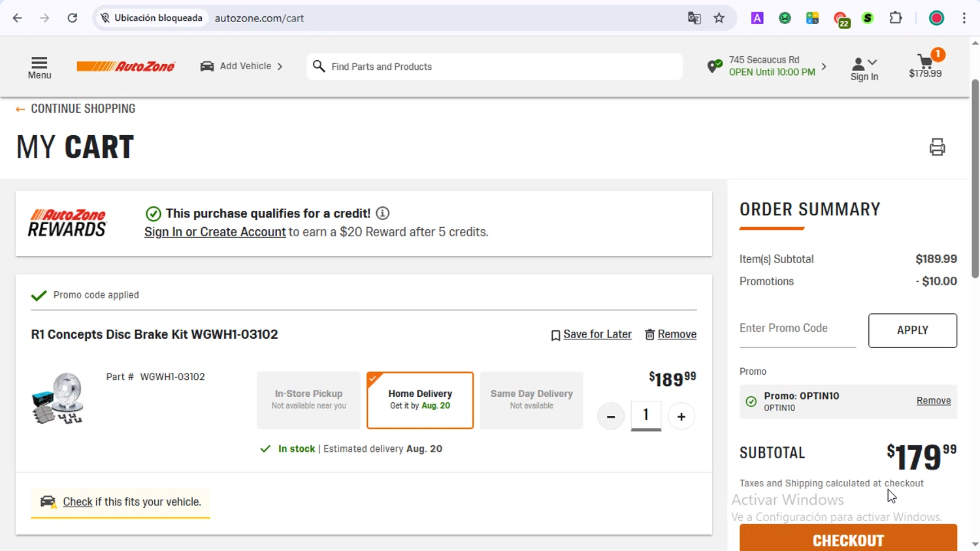Click Add Vehicle selector
Screen dimensions: 980x551
[x=242, y=66]
